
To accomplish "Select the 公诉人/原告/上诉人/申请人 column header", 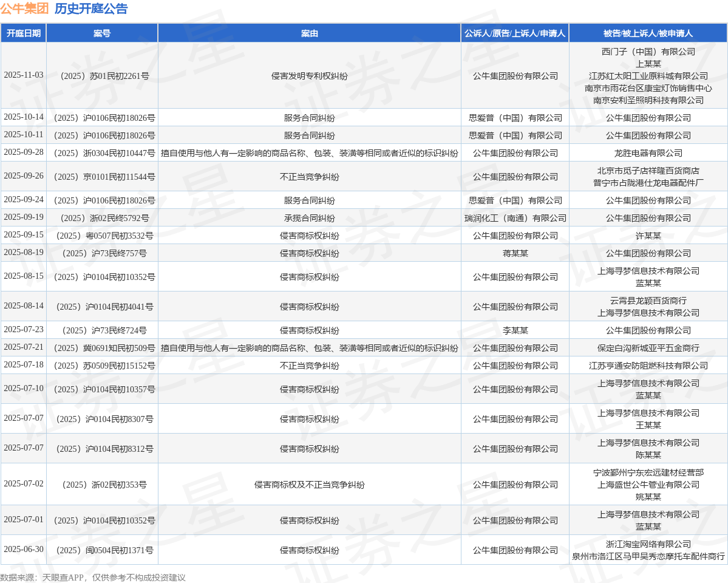I will coord(515,33).
